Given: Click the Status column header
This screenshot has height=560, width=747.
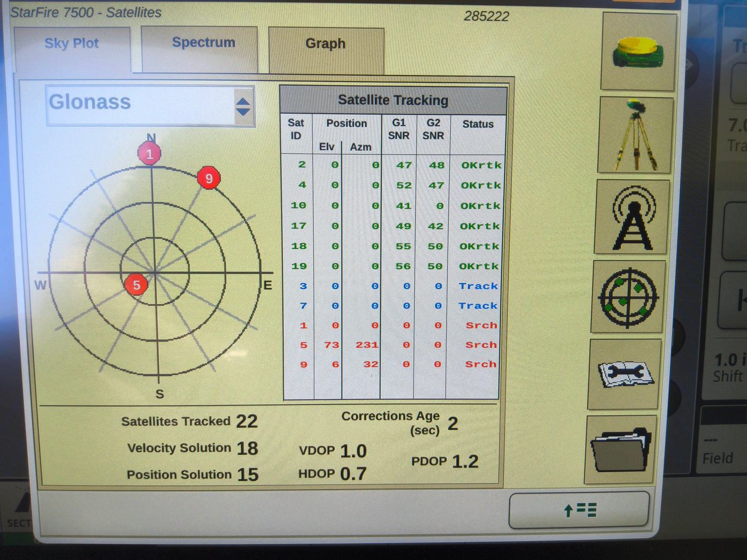Looking at the screenshot, I should tap(478, 124).
